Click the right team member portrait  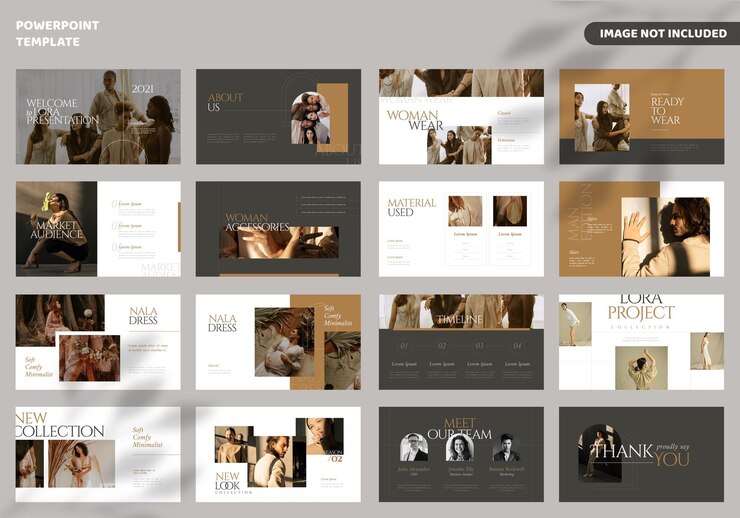click(506, 447)
